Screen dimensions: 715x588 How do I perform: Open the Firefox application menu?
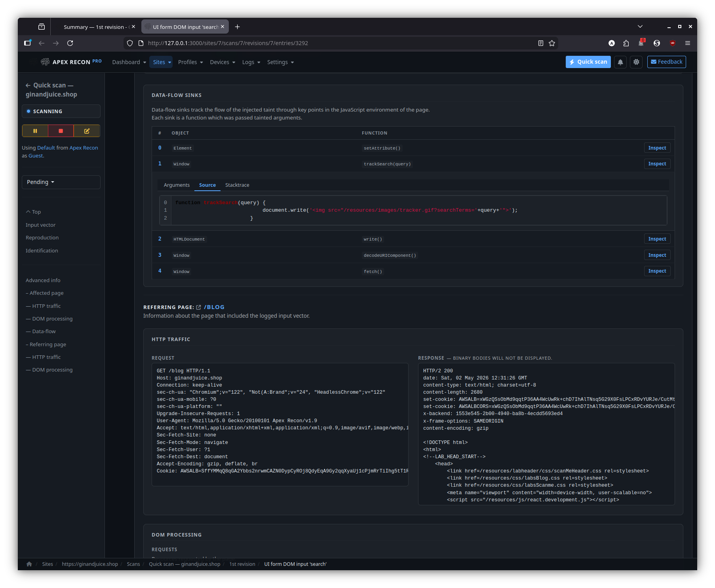pyautogui.click(x=688, y=43)
